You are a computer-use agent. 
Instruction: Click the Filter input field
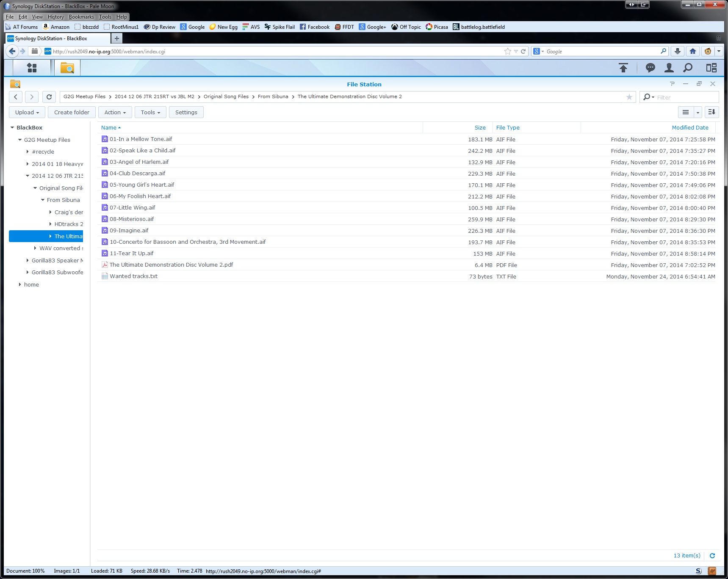click(686, 97)
